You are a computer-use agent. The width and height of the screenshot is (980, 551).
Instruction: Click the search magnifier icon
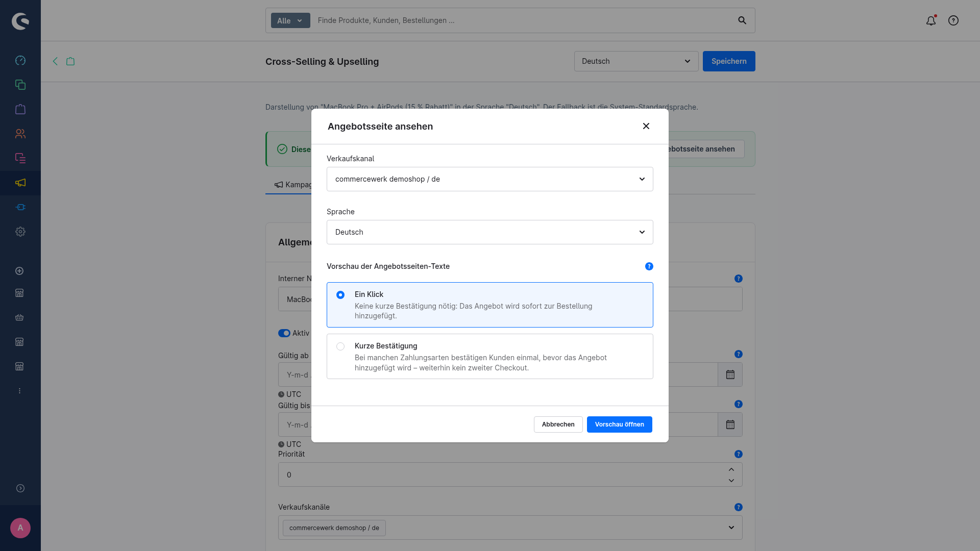tap(742, 20)
